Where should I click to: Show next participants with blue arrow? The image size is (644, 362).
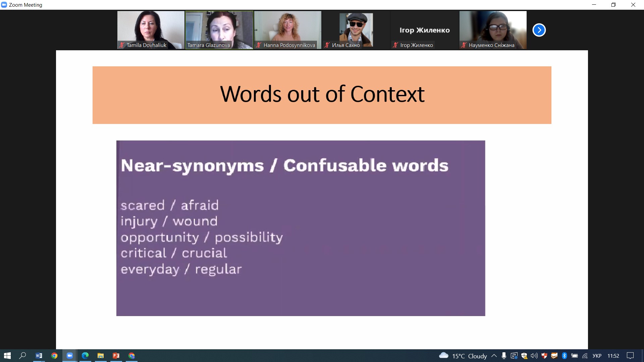pos(539,30)
